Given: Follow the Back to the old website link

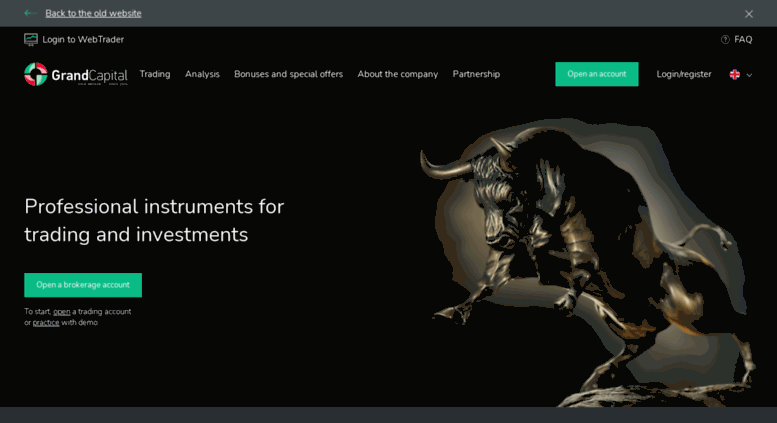Looking at the screenshot, I should [x=93, y=13].
